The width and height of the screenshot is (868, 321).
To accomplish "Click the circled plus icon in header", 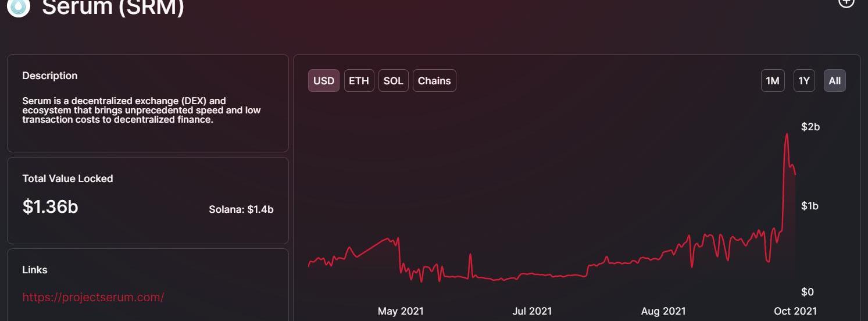I will click(846, 3).
